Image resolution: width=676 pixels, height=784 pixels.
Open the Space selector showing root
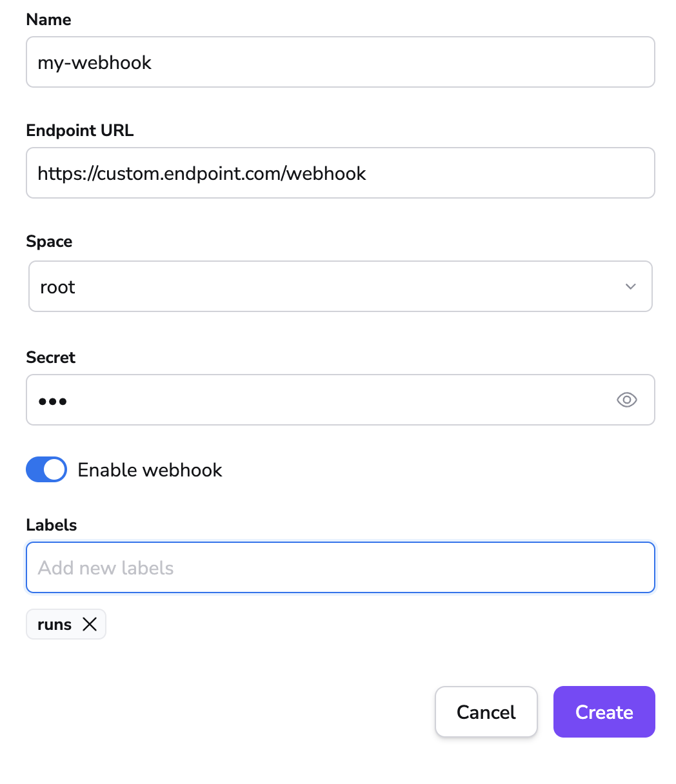tap(323, 287)
